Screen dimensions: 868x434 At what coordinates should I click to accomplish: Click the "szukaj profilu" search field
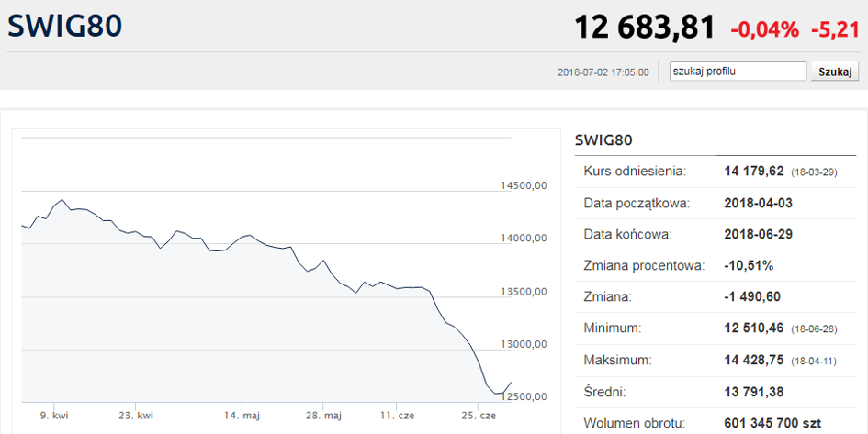click(738, 72)
